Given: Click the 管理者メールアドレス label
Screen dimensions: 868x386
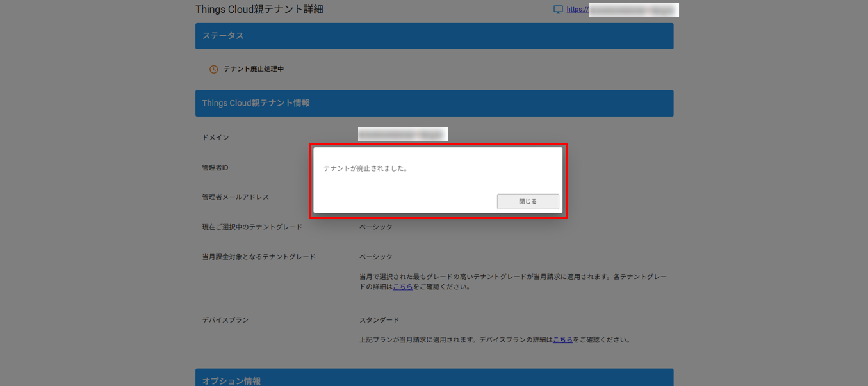Looking at the screenshot, I should [234, 197].
